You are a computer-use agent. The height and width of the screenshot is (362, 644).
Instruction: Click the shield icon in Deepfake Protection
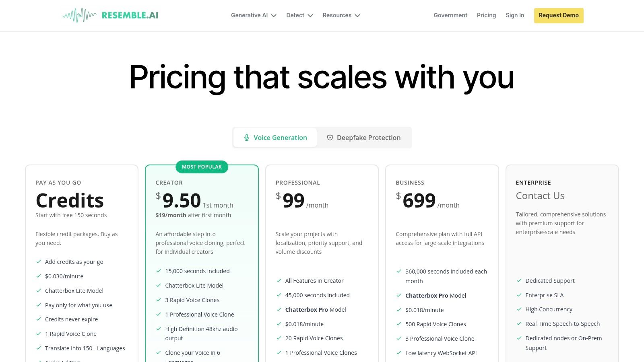click(x=330, y=138)
